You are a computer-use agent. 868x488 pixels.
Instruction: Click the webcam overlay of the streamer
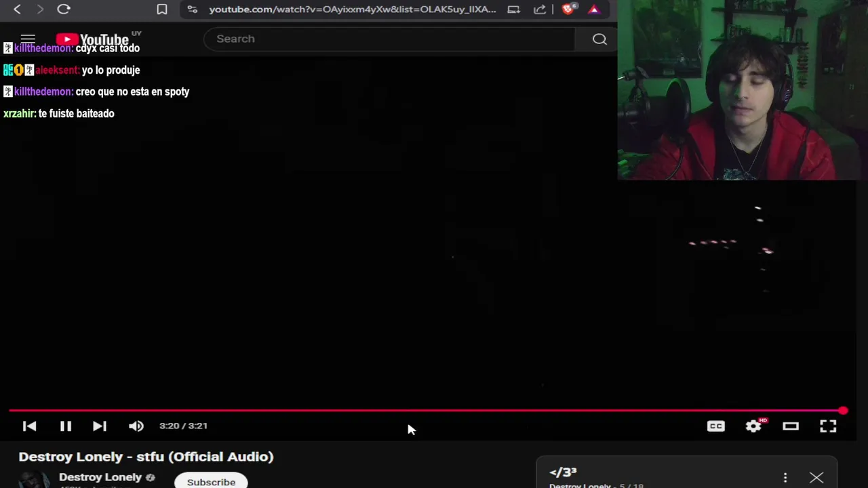pyautogui.click(x=743, y=90)
